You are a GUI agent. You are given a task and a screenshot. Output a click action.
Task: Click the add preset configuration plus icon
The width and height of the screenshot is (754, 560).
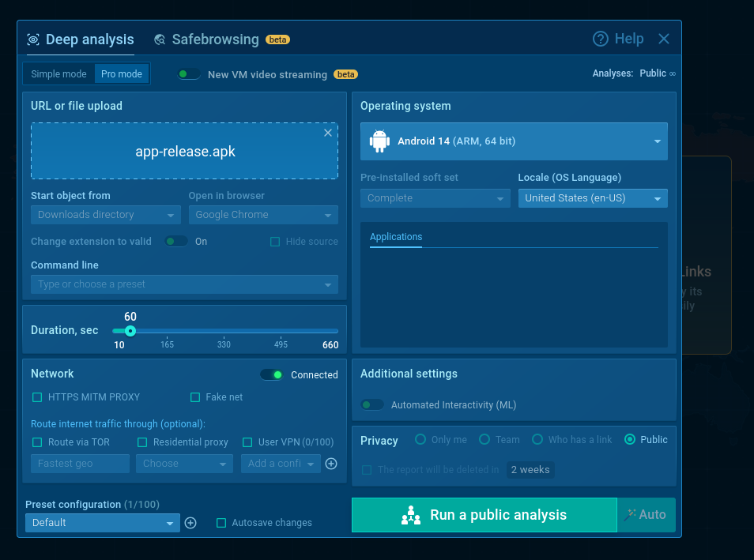tap(190, 523)
